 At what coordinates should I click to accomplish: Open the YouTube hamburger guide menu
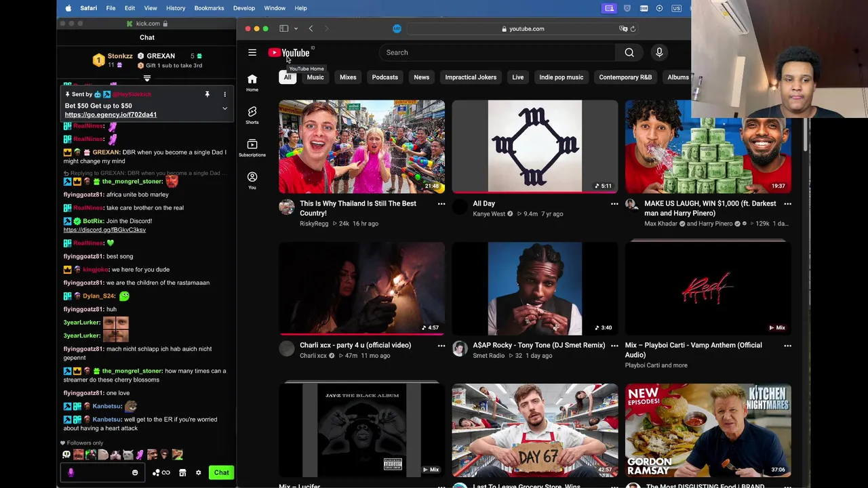pos(252,52)
